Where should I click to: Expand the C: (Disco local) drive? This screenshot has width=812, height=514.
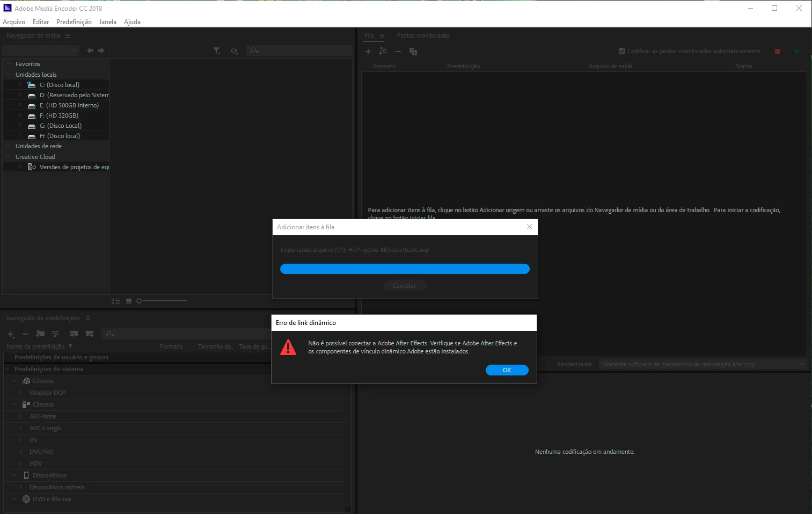coord(20,84)
